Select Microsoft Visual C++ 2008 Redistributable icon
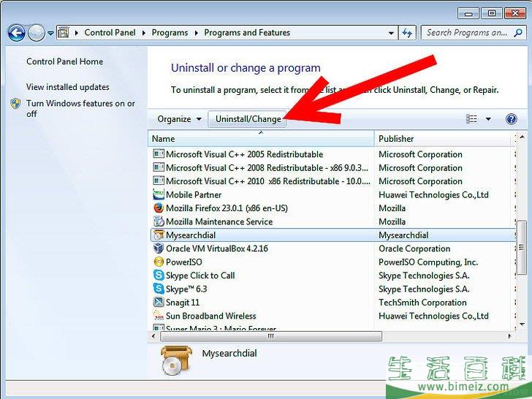Viewport: 532px width, 399px height. pyautogui.click(x=159, y=167)
